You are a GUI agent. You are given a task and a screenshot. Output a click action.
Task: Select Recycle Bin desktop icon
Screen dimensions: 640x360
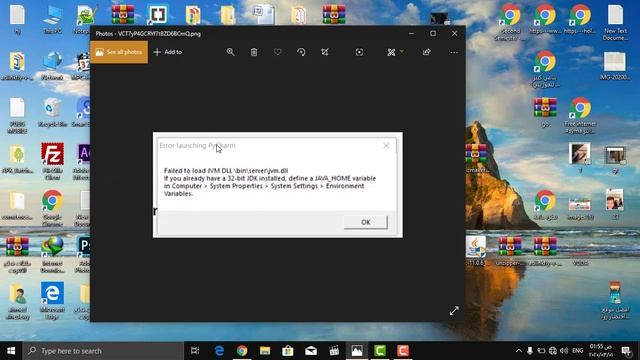click(x=52, y=113)
